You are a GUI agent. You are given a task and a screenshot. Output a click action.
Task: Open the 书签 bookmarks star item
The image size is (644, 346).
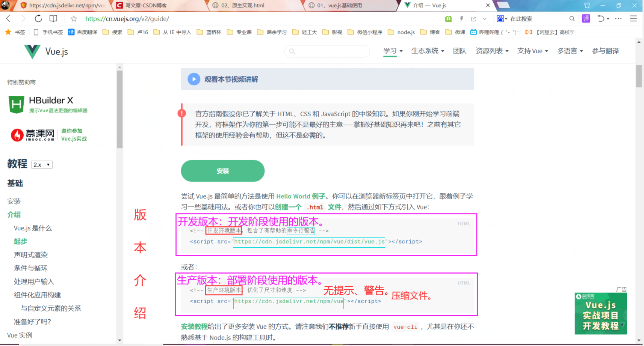click(15, 32)
